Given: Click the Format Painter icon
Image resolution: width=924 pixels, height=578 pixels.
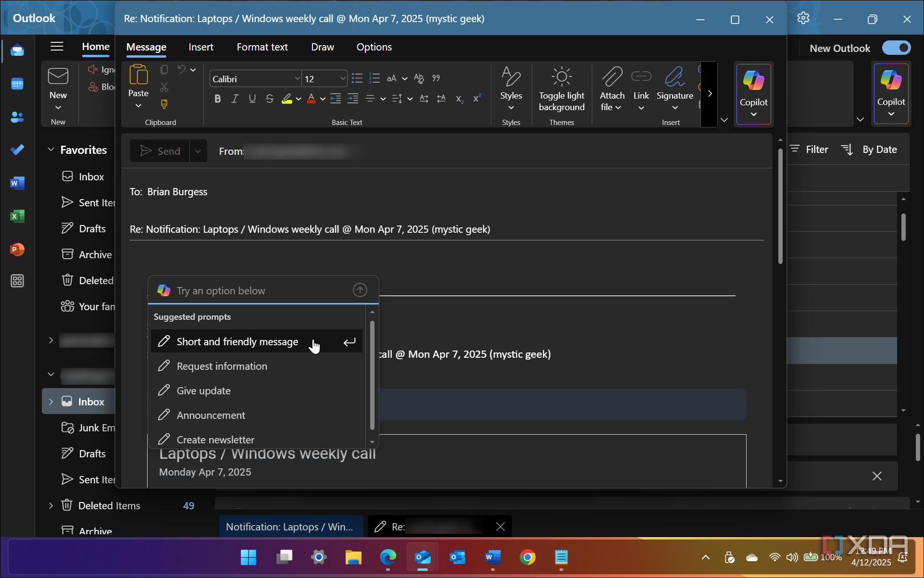Looking at the screenshot, I should [x=164, y=104].
